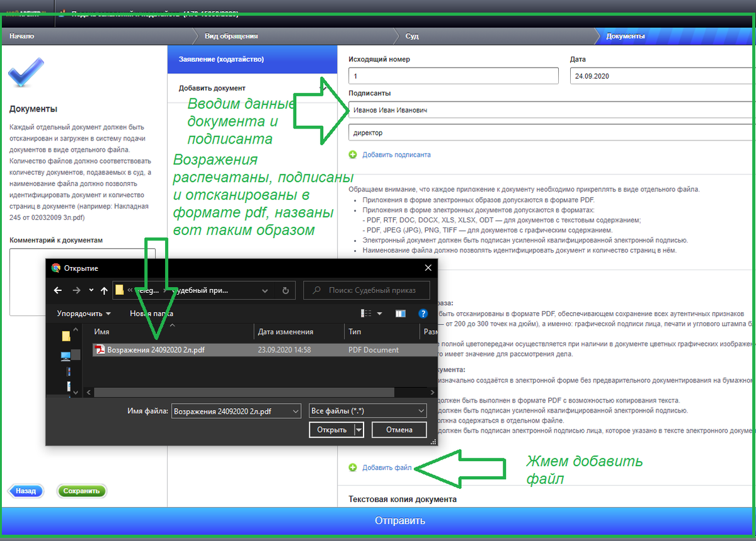Select the Документы step
The height and width of the screenshot is (541, 756).
pos(626,36)
